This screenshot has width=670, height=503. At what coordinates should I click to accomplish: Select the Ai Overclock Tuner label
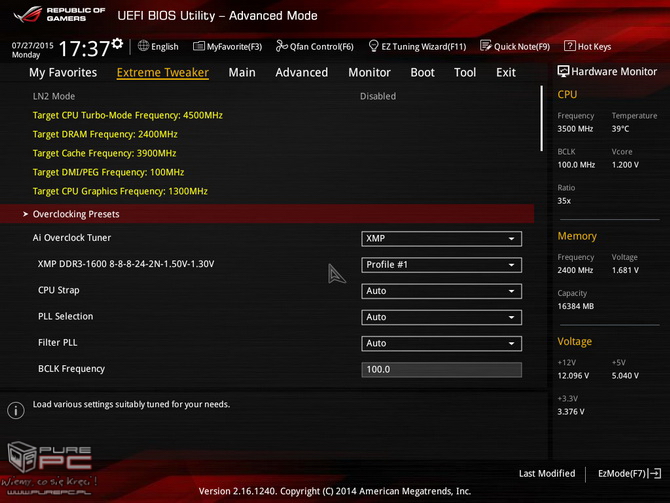pos(72,238)
